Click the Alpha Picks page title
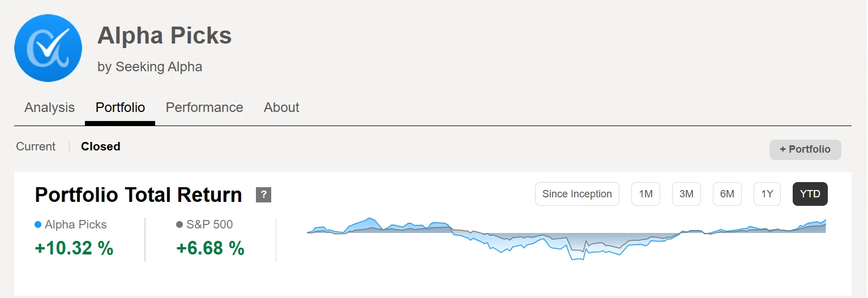The width and height of the screenshot is (868, 298). [x=164, y=36]
